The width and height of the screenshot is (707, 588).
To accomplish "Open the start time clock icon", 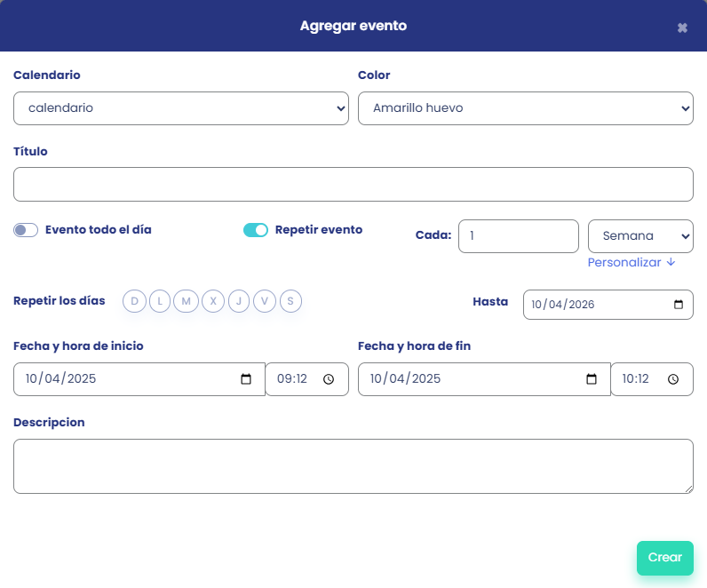I will click(329, 379).
